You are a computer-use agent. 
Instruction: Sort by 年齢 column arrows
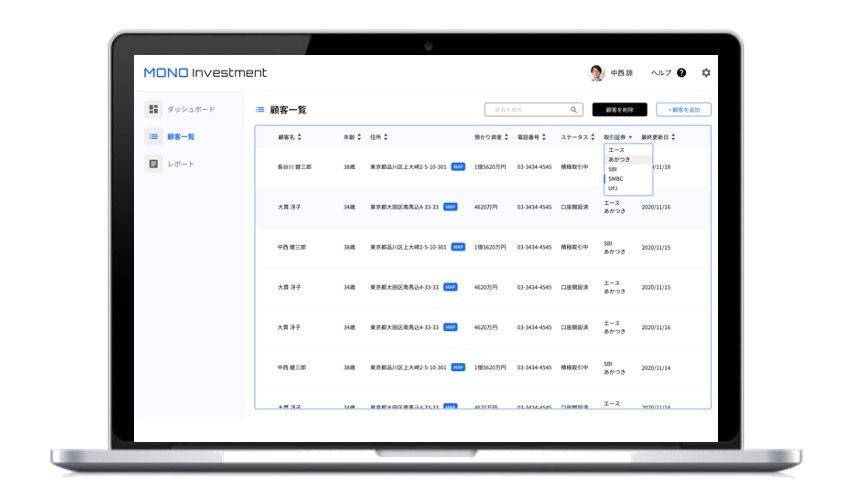tap(359, 137)
